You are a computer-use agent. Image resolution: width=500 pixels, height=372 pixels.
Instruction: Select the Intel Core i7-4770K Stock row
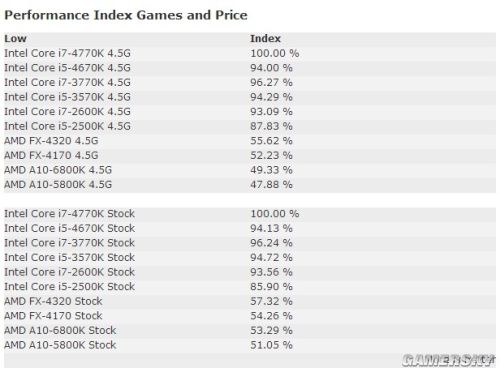coord(250,214)
